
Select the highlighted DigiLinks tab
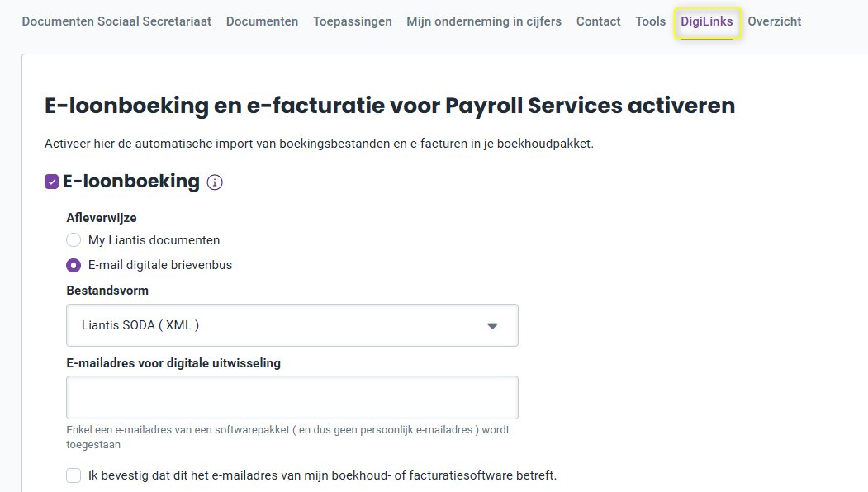(x=707, y=21)
